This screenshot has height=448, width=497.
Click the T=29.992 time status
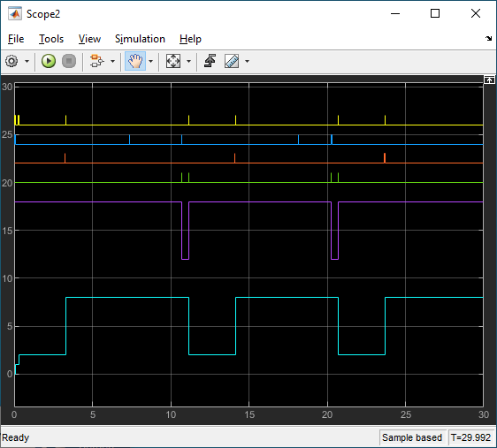point(470,437)
